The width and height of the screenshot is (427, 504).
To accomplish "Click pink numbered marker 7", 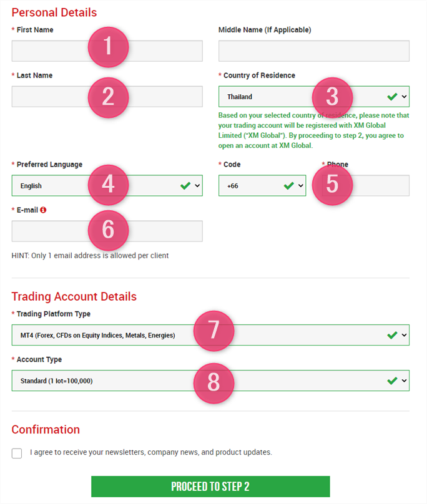I will [213, 330].
